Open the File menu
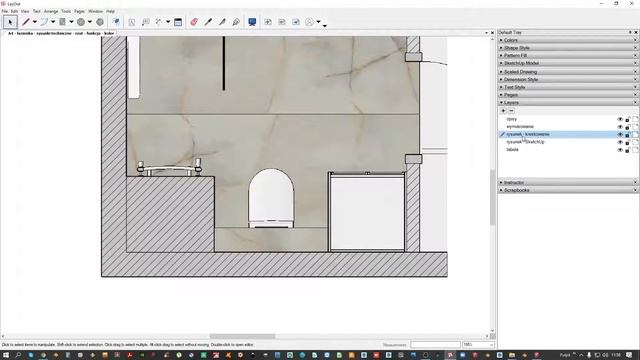640x360 pixels. coord(5,11)
